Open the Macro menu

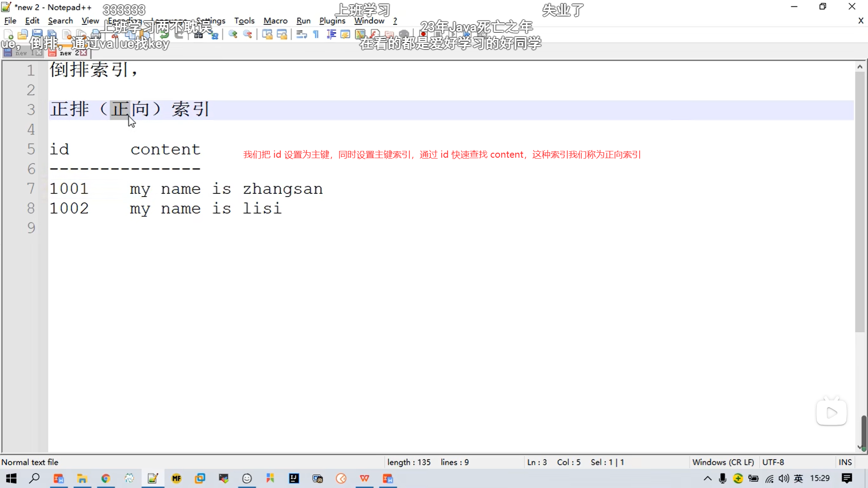(x=275, y=21)
